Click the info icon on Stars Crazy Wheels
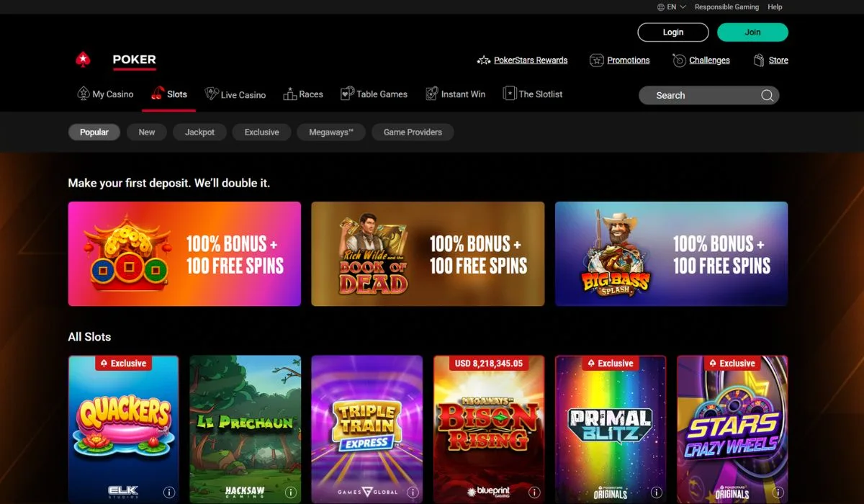This screenshot has width=864, height=504. tap(778, 492)
